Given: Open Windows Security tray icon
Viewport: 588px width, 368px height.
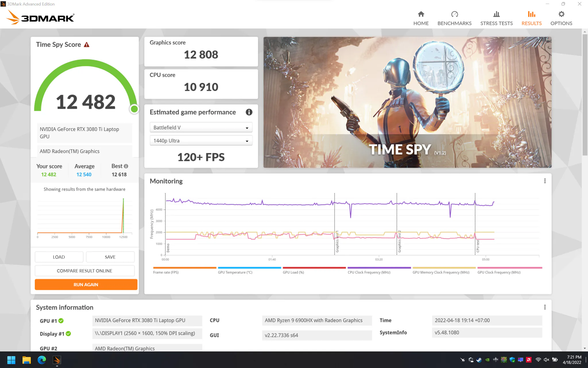Looking at the screenshot, I should click(x=512, y=360).
